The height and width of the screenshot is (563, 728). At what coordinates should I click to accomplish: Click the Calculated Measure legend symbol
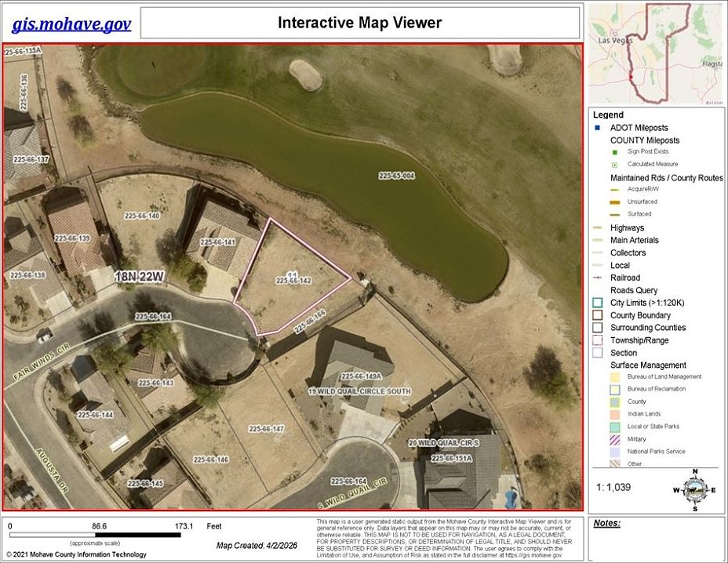[x=615, y=165]
